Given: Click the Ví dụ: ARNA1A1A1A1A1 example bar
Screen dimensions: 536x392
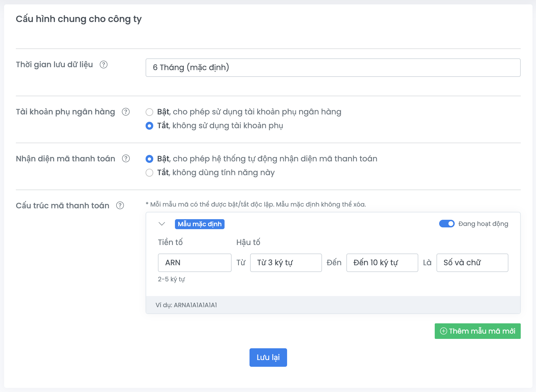Looking at the screenshot, I should coord(333,305).
